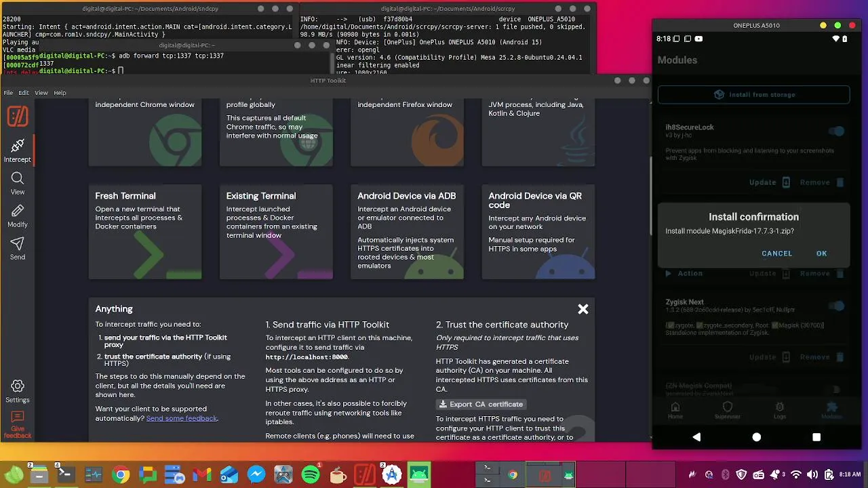Click the green Android scrcpy taskbar icon
868x488 pixels.
(x=419, y=474)
